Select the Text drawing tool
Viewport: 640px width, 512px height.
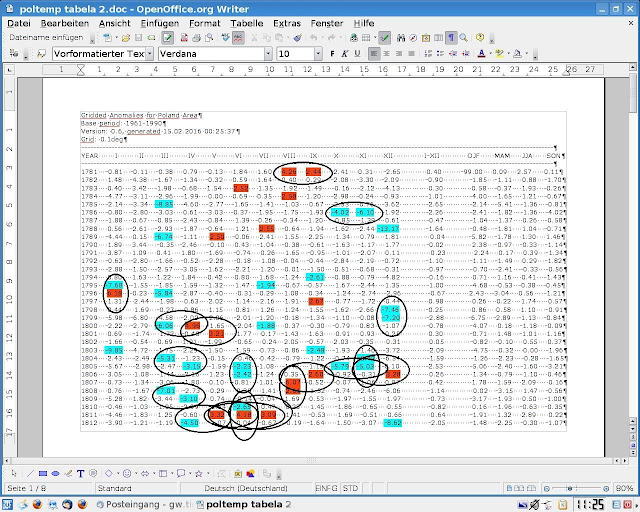pos(80,474)
